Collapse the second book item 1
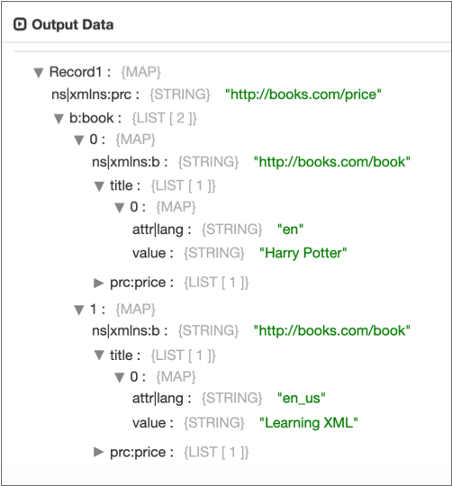Viewport: 452px width, 486px height. coord(79,310)
